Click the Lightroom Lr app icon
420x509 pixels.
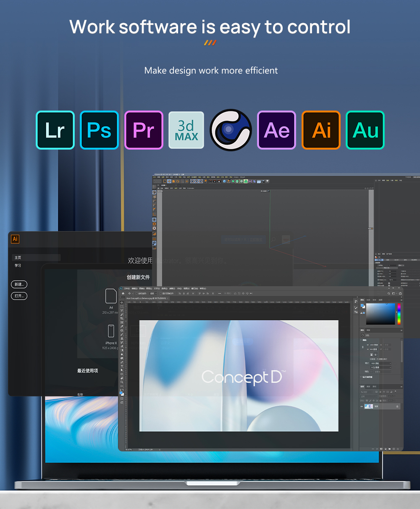point(55,130)
